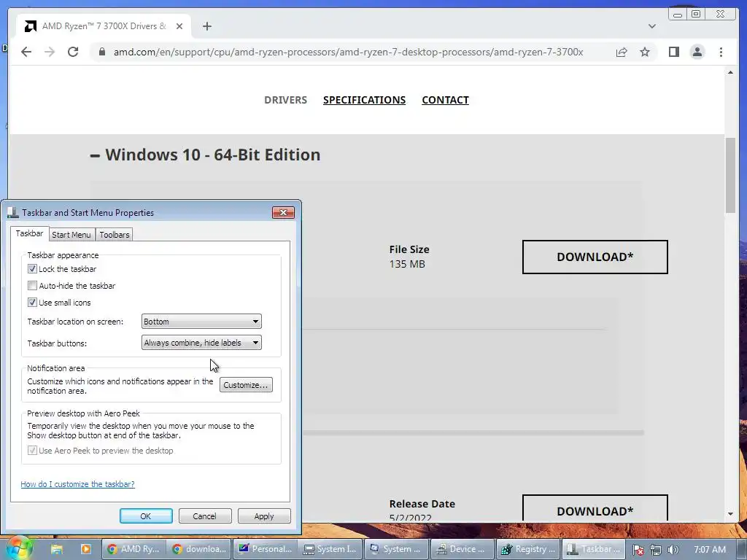Open Chrome three-dot menu
747x560 pixels.
721,52
